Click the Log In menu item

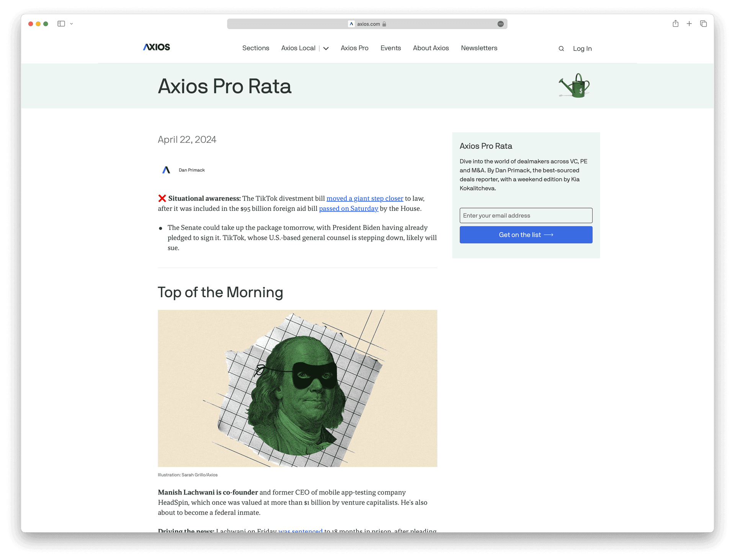click(583, 48)
